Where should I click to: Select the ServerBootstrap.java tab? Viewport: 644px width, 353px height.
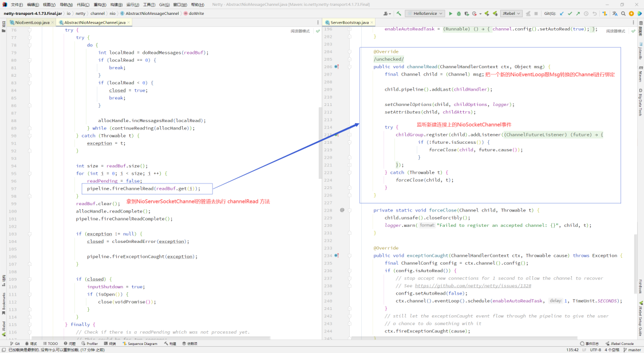350,22
